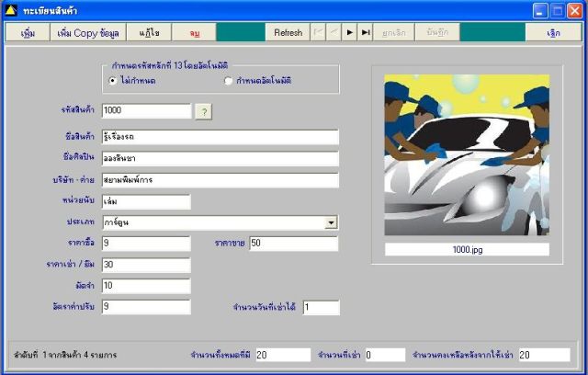Click the yellow triangle window icon

(x=10, y=10)
